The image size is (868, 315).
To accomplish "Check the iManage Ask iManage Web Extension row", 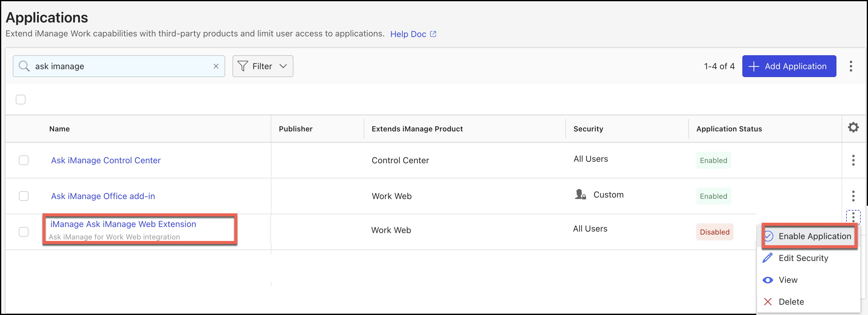I will click(x=24, y=232).
